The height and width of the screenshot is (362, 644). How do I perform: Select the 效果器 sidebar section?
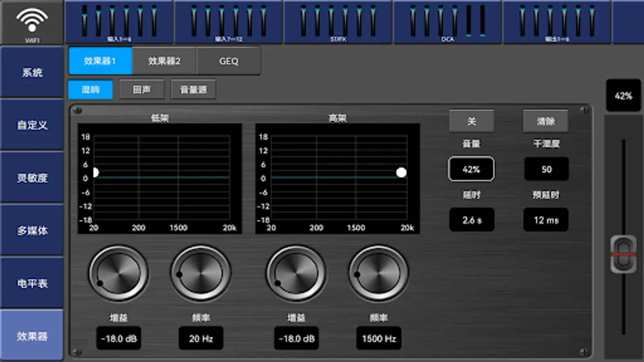(x=32, y=335)
